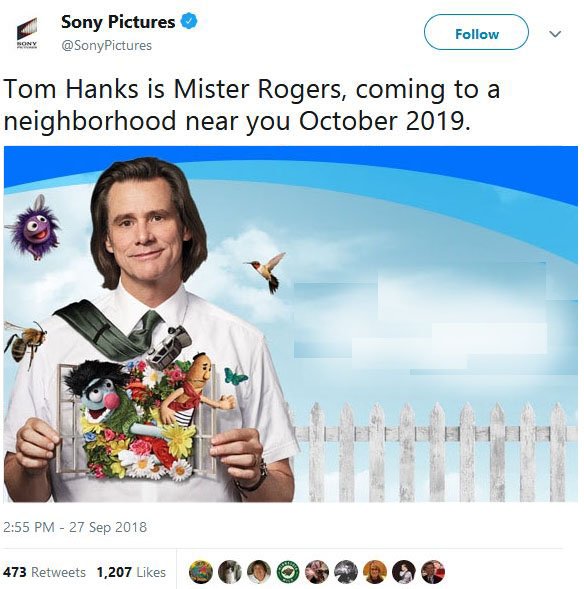
Task: Open the green Minnesota Wild logo avatar
Action: (x=288, y=572)
